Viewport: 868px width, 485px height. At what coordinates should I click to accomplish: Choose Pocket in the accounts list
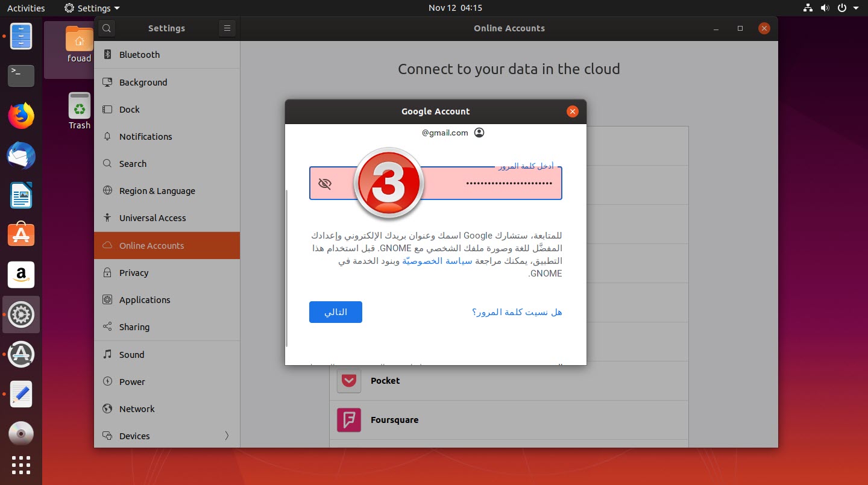coord(509,381)
